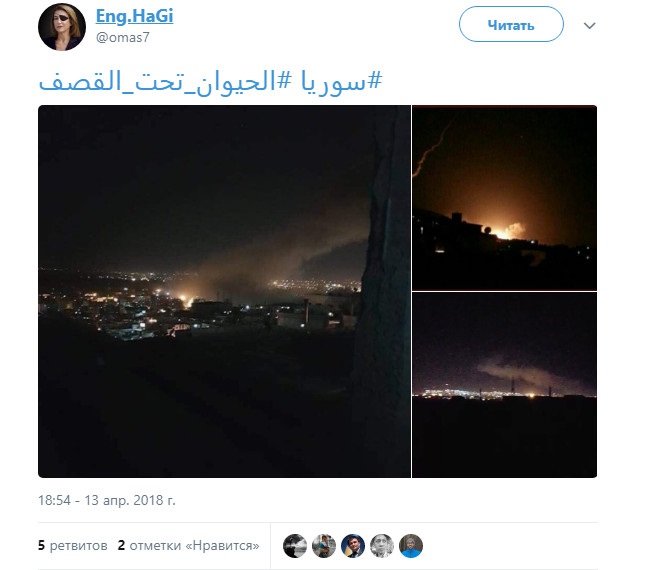Open fourth liker avatar, grayscale face

pyautogui.click(x=382, y=546)
